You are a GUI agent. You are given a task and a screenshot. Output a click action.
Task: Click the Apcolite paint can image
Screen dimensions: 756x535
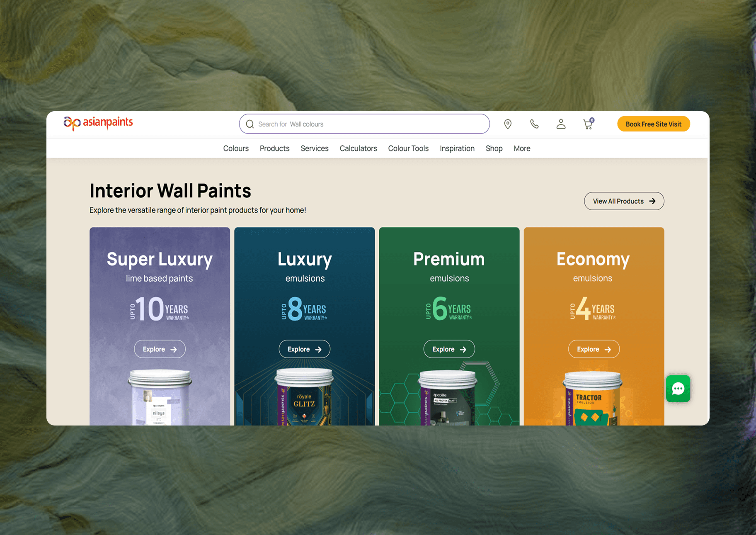(x=448, y=397)
